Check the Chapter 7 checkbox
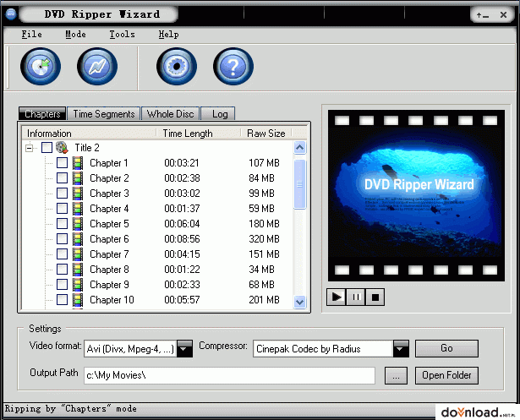 point(62,254)
